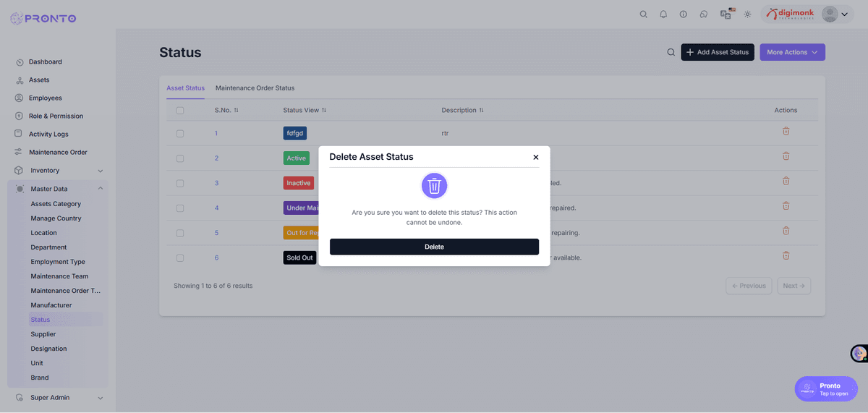Toggle the light/dark theme sun icon

pos(747,14)
